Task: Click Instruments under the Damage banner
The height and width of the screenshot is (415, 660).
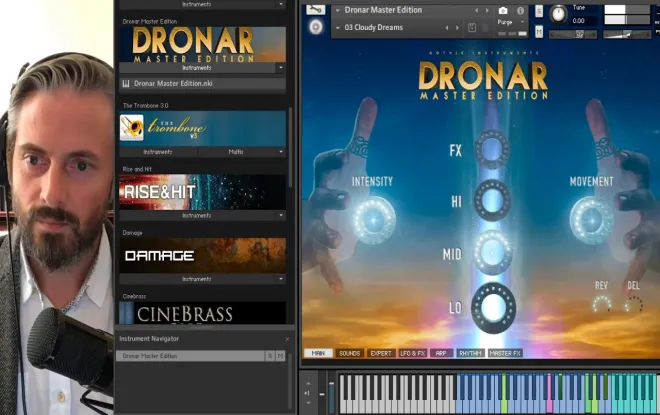Action: (x=197, y=279)
